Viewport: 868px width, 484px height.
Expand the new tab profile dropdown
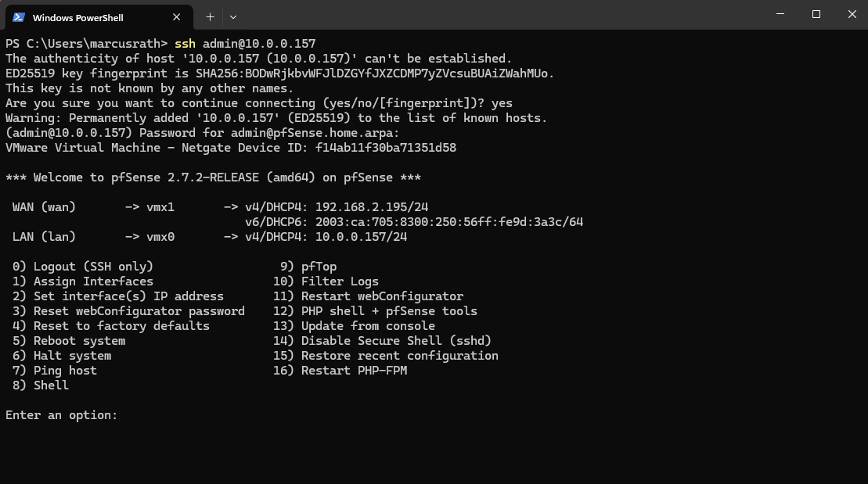pos(232,16)
